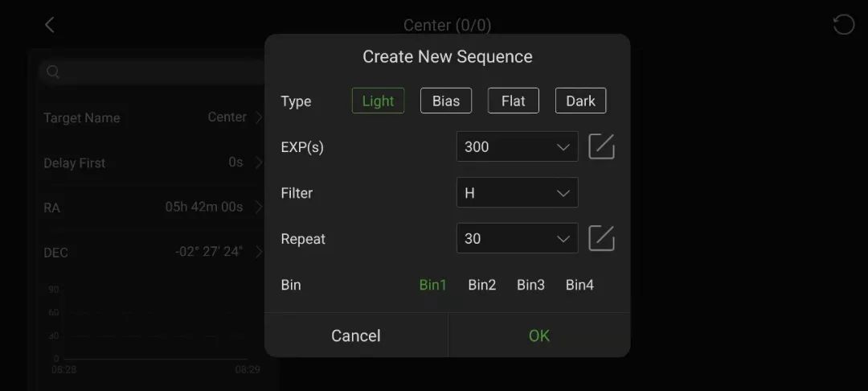
Task: Choose Bin4 binning option
Action: 579,285
